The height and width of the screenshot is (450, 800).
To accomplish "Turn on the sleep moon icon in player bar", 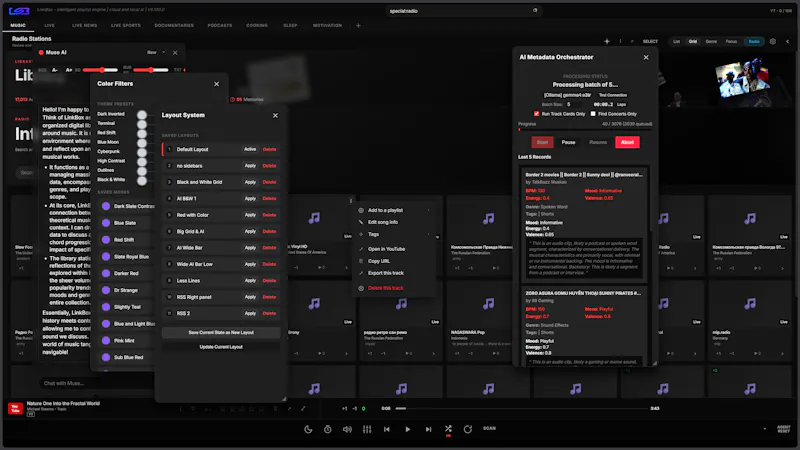I will (308, 429).
